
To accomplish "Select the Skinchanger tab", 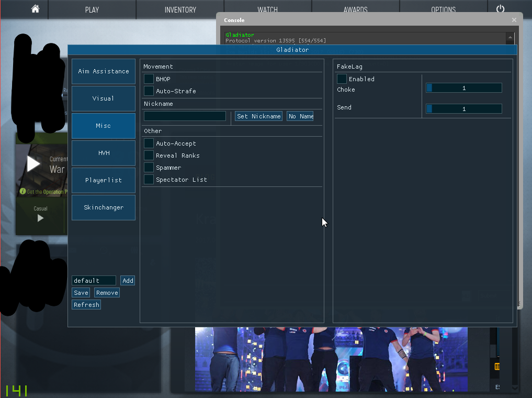I will (x=104, y=207).
